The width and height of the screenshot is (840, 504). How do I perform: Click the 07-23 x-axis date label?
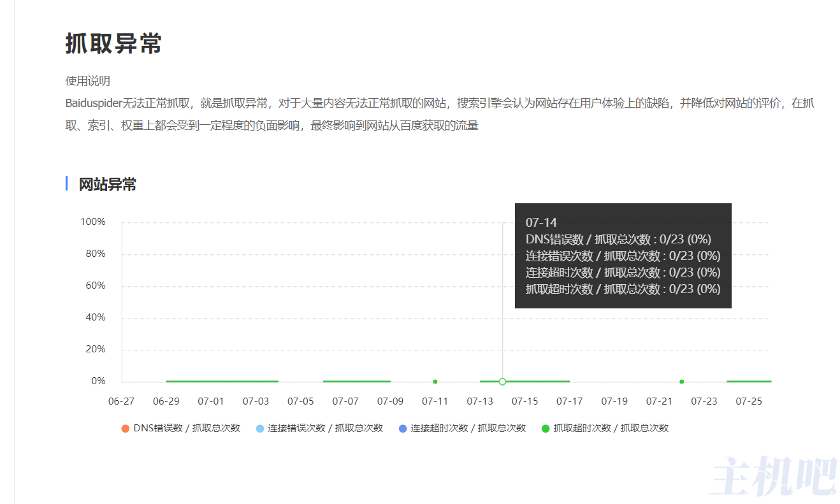[704, 401]
